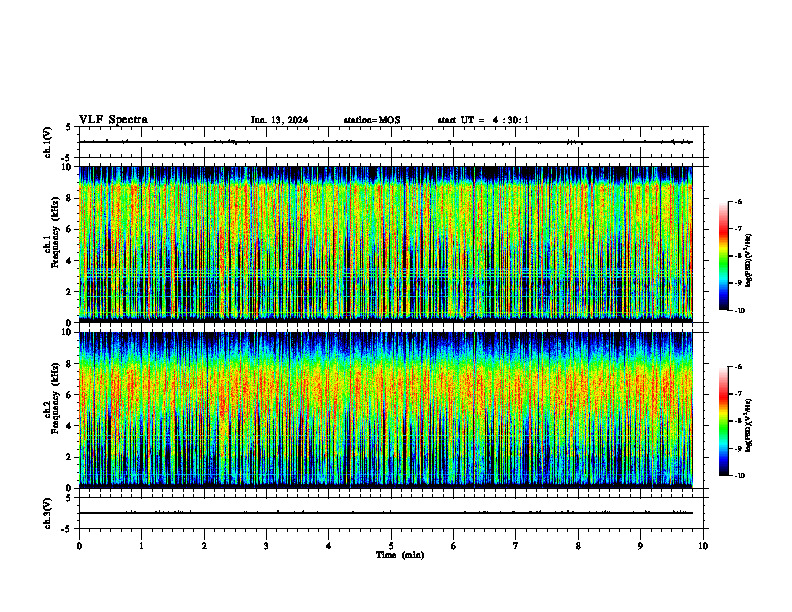Screen dimensions: 792x612
Task: Click the "6" kHz tick of ch.2 spectrogram
Action: click(x=70, y=395)
